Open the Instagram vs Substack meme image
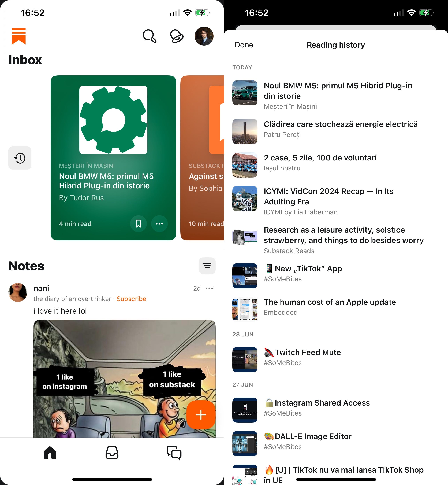The width and height of the screenshot is (448, 485). 124,379
